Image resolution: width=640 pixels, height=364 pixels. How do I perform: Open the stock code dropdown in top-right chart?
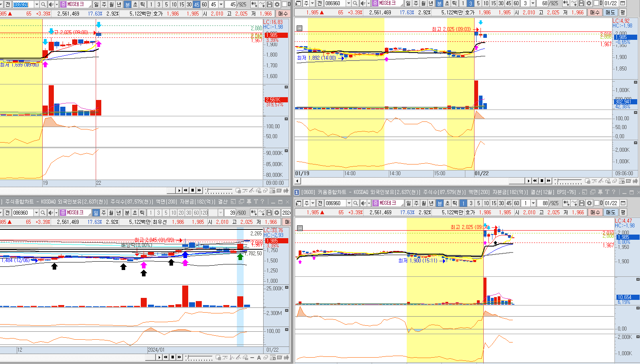348,3
